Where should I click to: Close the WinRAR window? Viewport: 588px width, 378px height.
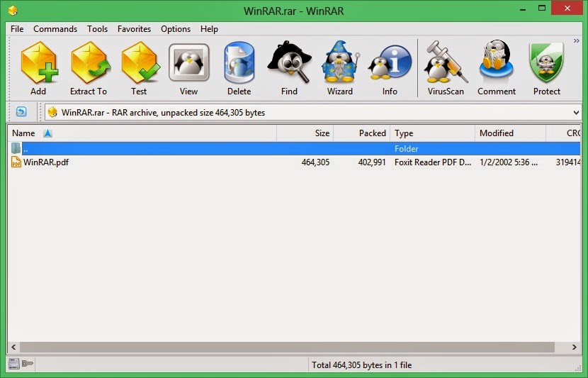pos(567,9)
